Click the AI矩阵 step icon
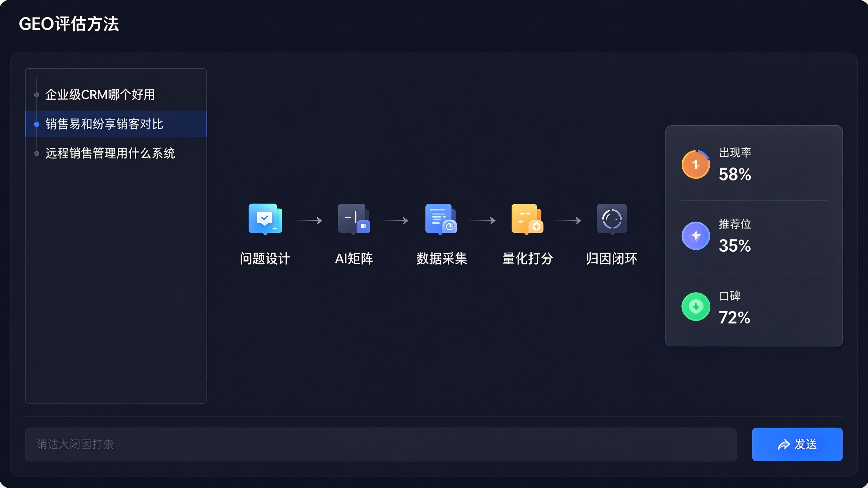The width and height of the screenshot is (868, 488). [x=354, y=219]
